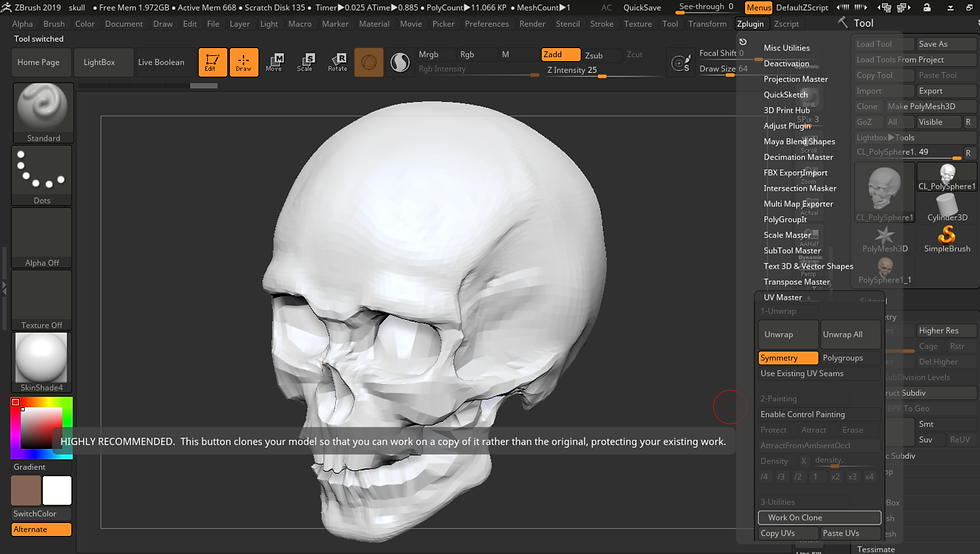Pick a color in the color picker square
This screenshot has height=554, width=980.
41,428
